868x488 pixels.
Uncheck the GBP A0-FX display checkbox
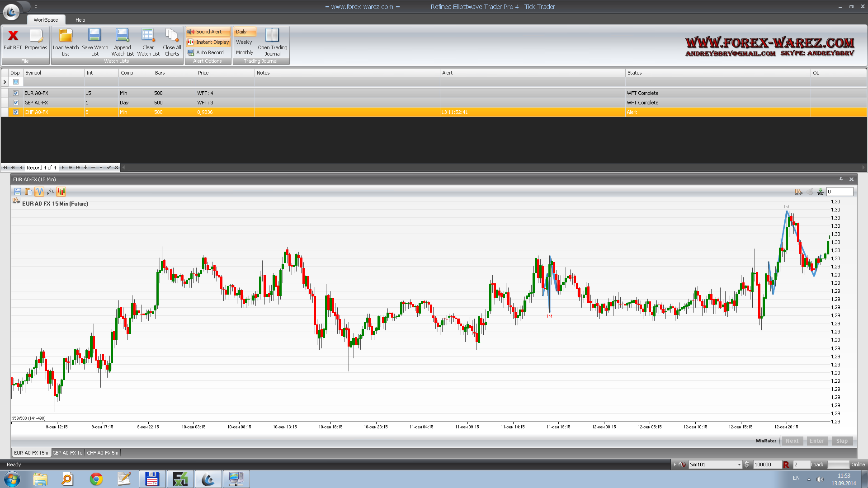coord(16,103)
